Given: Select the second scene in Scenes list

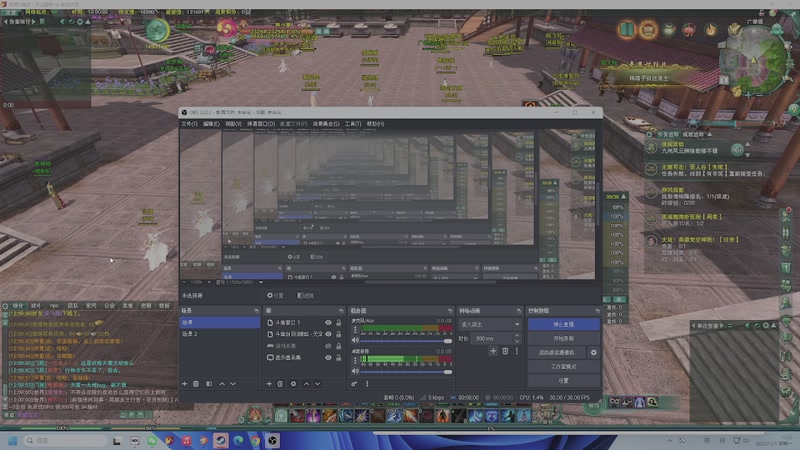Looking at the screenshot, I should click(x=219, y=334).
